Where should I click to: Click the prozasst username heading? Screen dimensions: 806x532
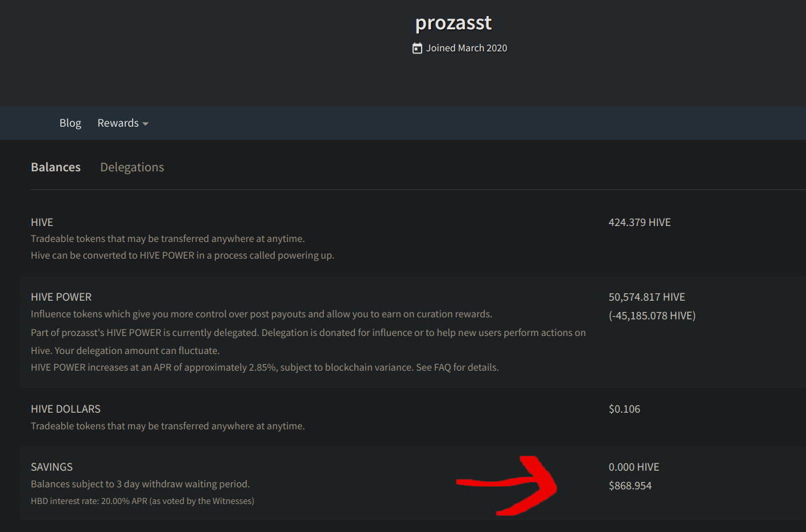click(453, 23)
